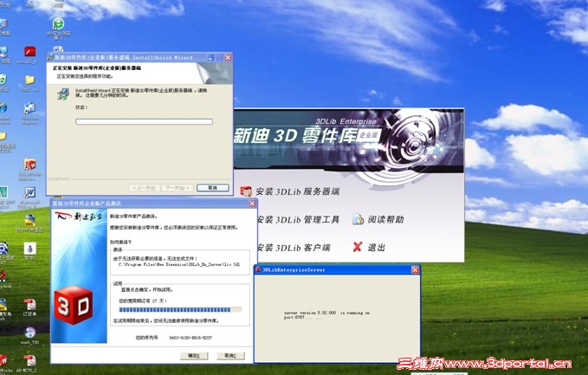Open the yellow folder desktop icon
Image resolution: width=588 pixels, height=375 pixels.
click(29, 80)
